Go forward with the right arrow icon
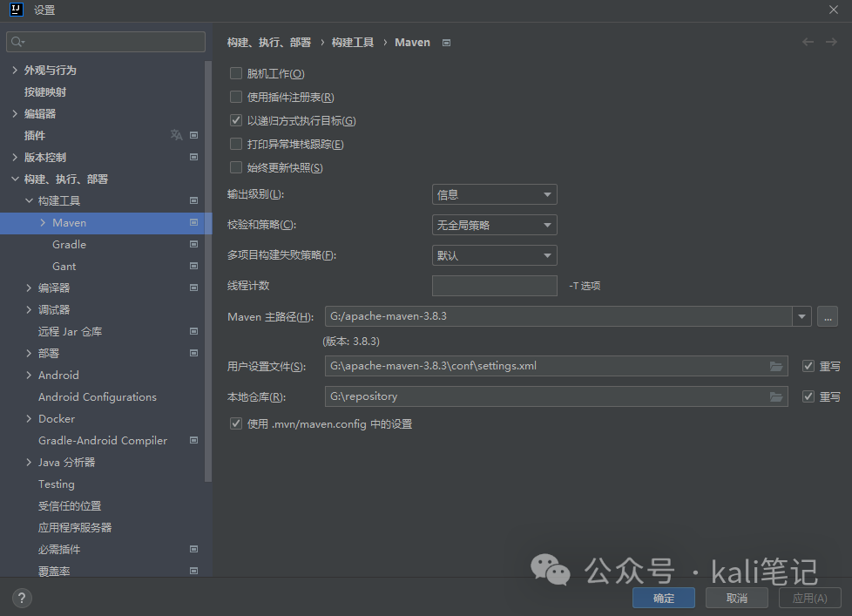 point(831,42)
